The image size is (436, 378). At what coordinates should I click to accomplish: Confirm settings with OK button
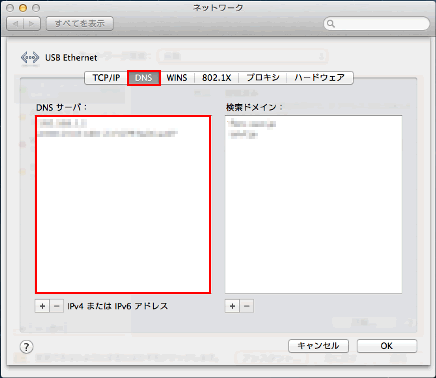click(x=387, y=346)
